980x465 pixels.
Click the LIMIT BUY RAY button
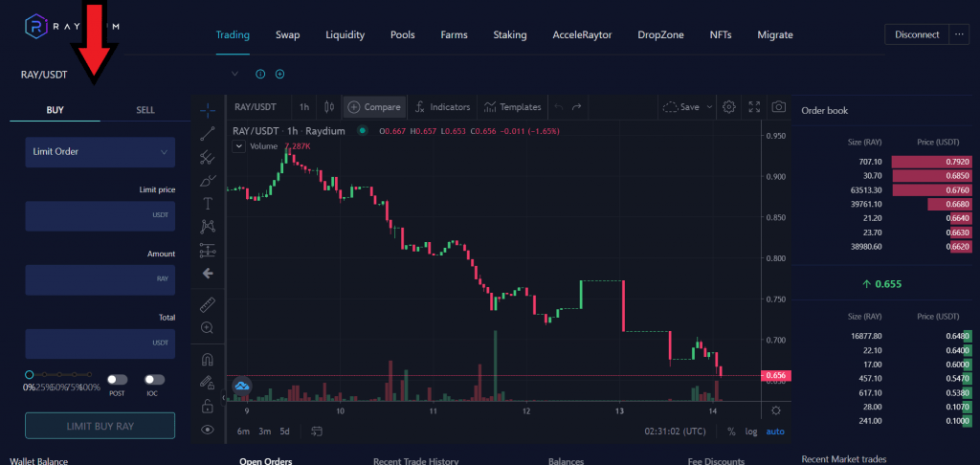coord(100,426)
